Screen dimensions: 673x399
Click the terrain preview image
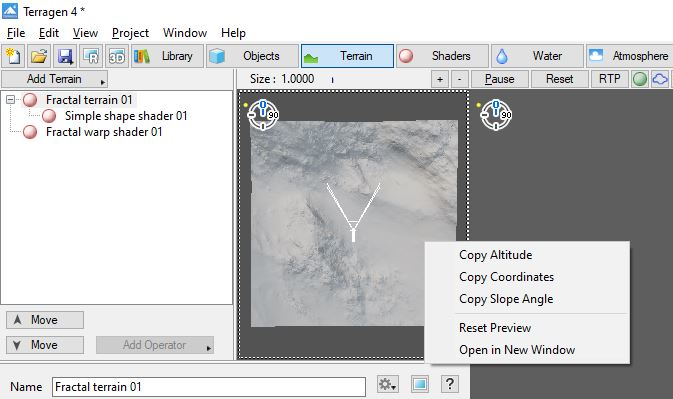pyautogui.click(x=353, y=223)
